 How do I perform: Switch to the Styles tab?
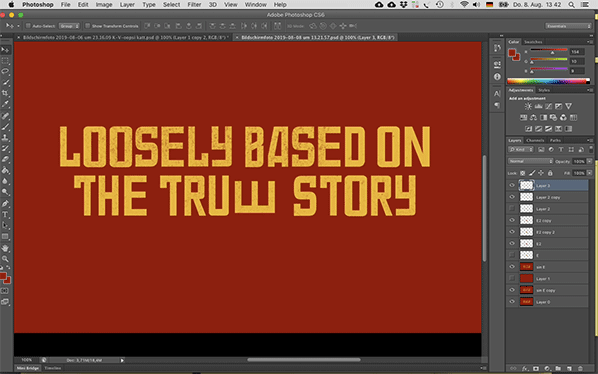pyautogui.click(x=544, y=90)
